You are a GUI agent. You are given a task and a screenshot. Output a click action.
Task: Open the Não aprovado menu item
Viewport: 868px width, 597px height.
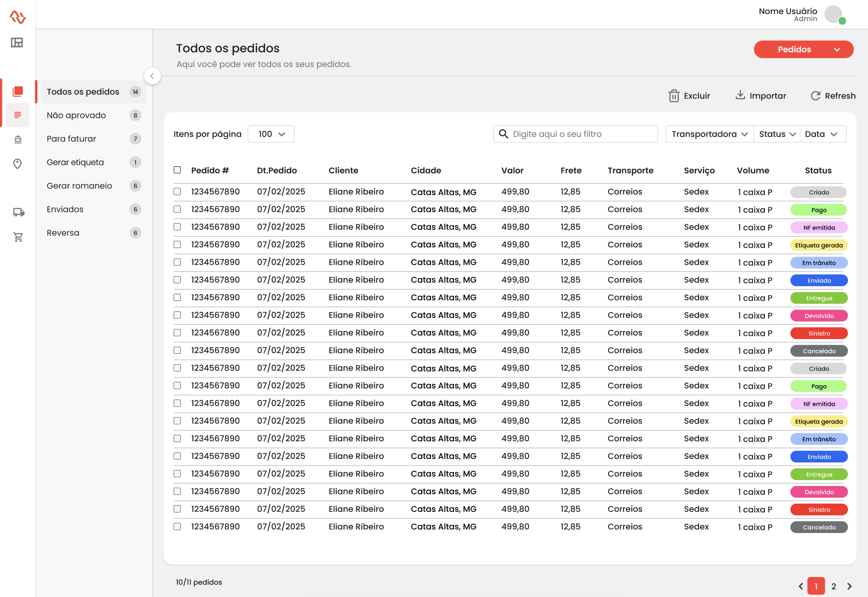(76, 115)
